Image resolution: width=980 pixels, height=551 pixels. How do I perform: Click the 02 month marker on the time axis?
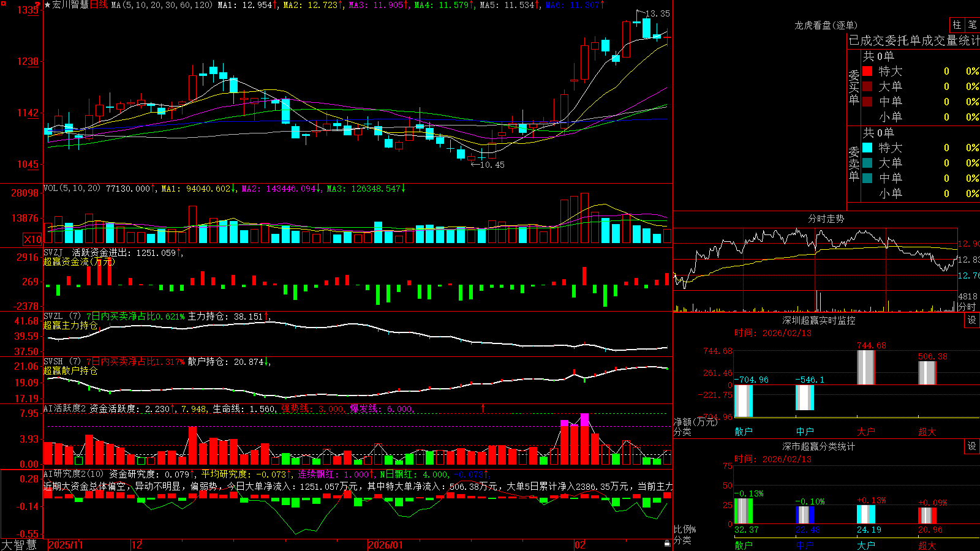coord(580,545)
